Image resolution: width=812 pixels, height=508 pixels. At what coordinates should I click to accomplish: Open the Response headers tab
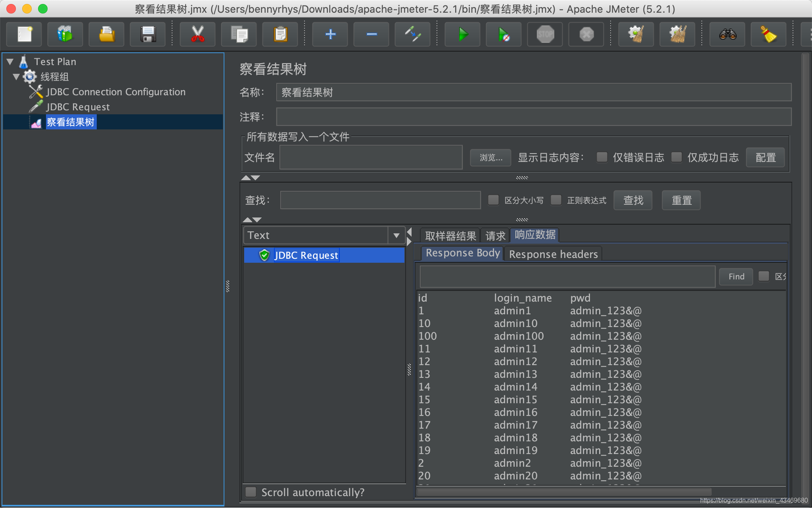553,254
